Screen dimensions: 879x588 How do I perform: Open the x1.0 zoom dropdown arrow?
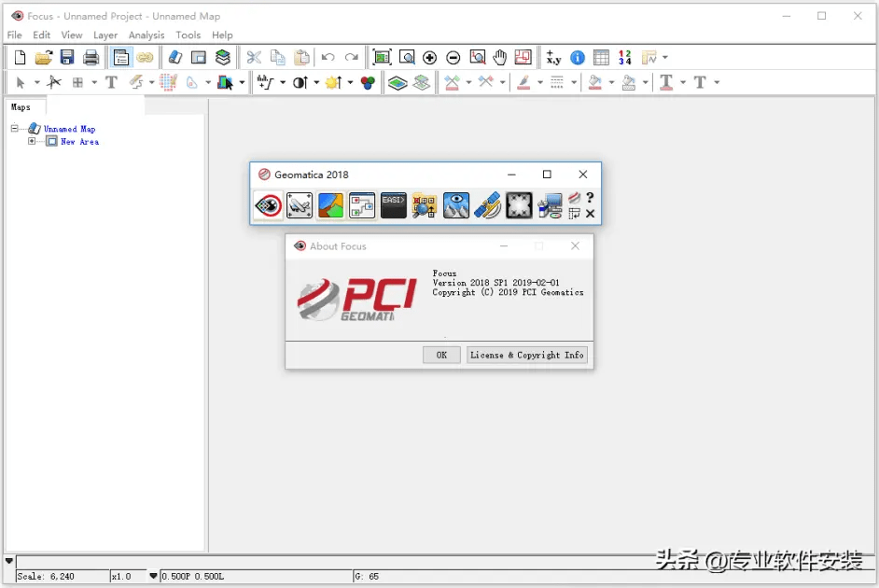153,576
